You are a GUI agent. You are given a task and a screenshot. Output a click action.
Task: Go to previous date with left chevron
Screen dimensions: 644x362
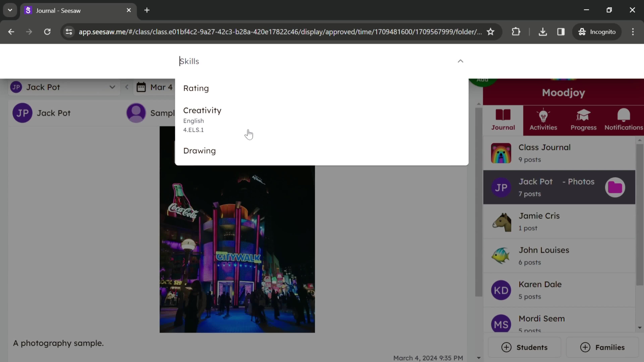[x=127, y=87]
